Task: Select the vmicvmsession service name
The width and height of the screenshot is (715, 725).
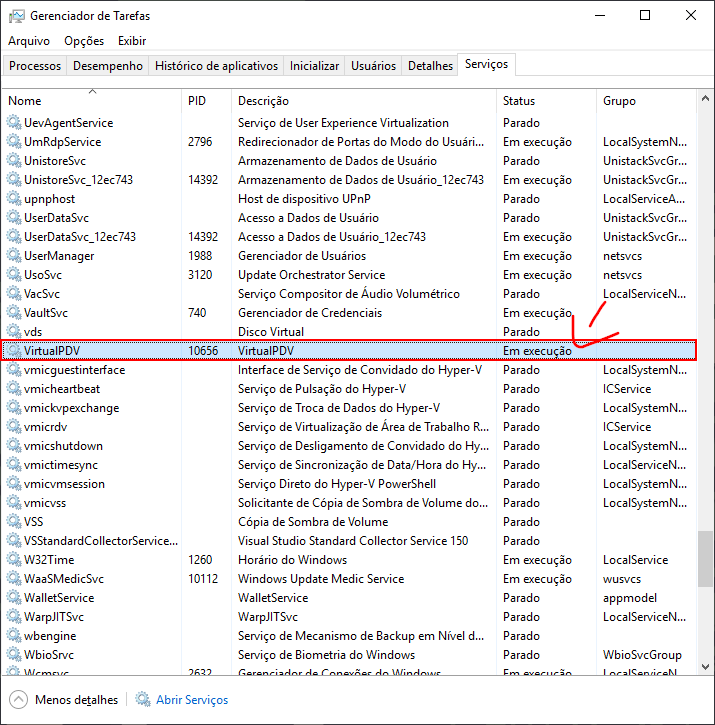Action: pyautogui.click(x=64, y=484)
